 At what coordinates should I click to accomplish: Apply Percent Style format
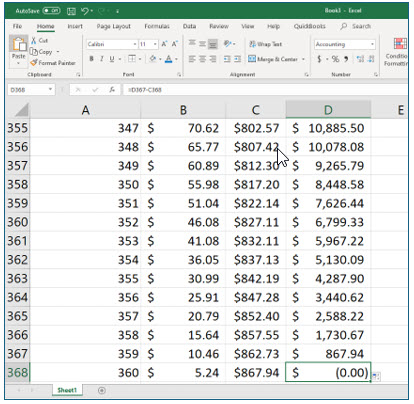tap(335, 59)
